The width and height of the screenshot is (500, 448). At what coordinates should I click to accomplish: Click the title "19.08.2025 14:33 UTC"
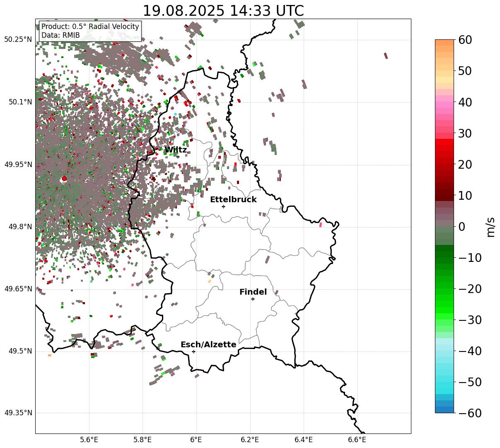tap(223, 11)
